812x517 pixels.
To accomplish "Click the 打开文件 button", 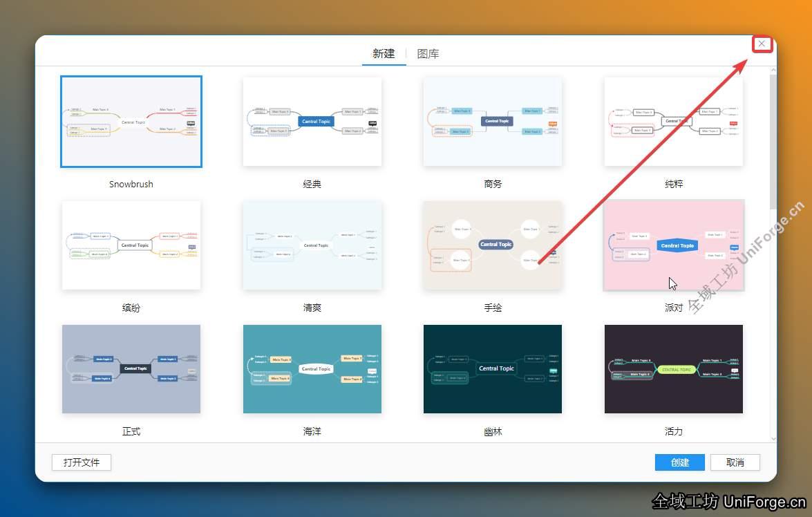I will click(82, 462).
